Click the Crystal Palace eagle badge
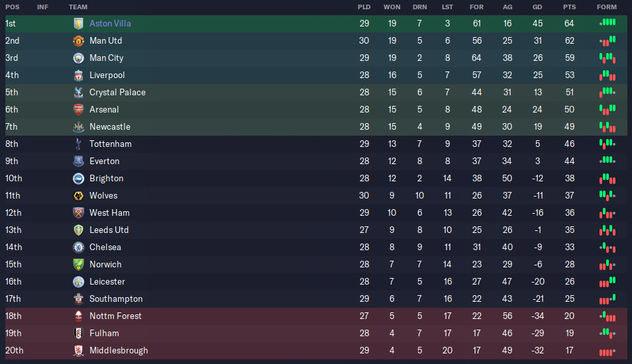632x364 pixels. (x=79, y=93)
